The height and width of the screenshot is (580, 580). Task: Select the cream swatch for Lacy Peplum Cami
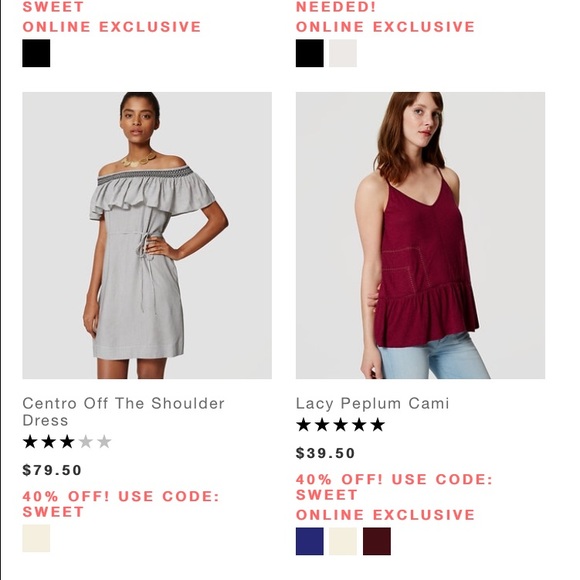pos(343,541)
